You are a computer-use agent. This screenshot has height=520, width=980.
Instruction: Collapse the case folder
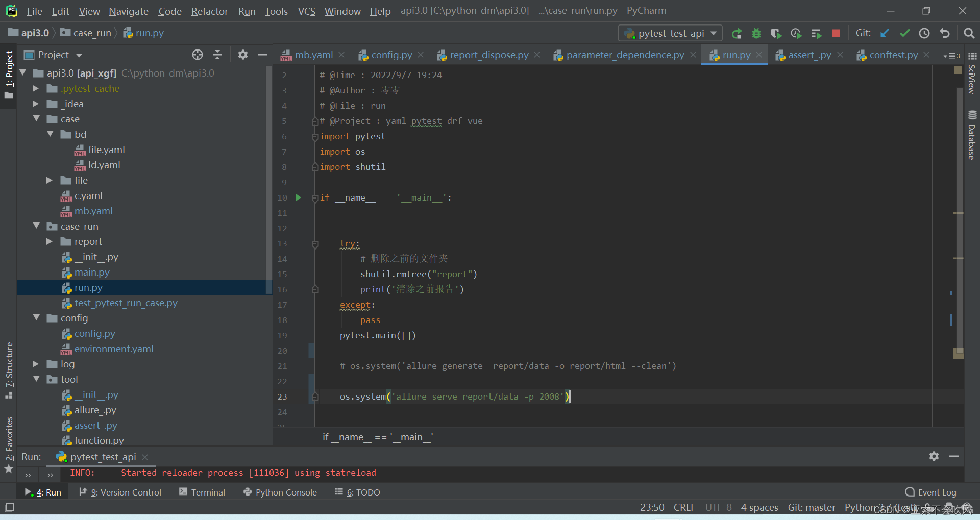coord(36,119)
